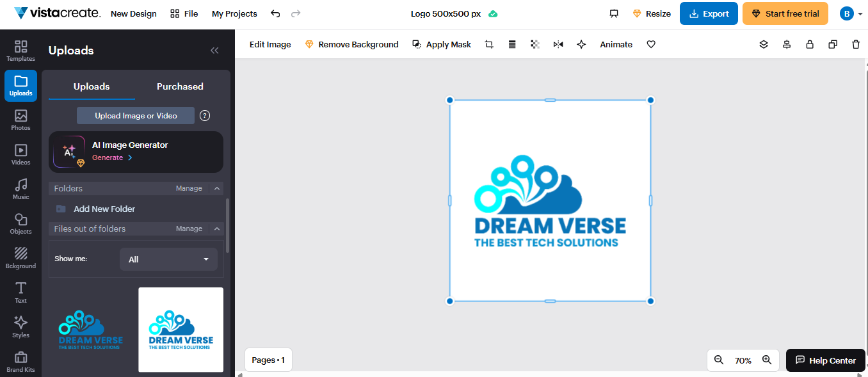The height and width of the screenshot is (377, 868).
Task: Click Start free trial button
Action: pyautogui.click(x=785, y=13)
